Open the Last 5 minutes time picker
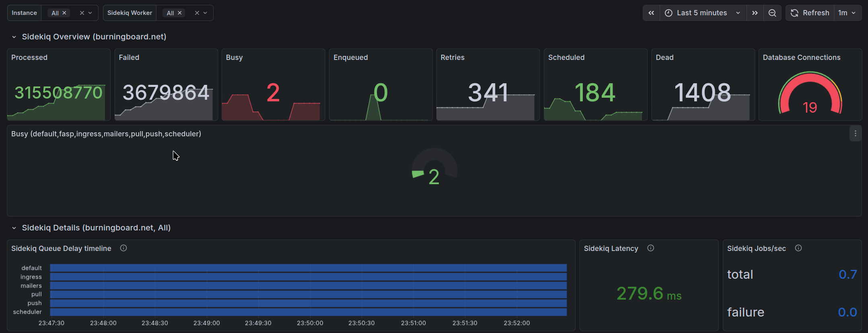Viewport: 868px width, 333px height. pos(702,13)
